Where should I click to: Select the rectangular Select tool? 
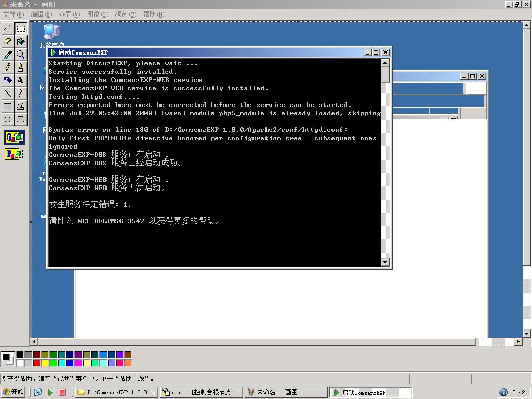click(x=21, y=29)
